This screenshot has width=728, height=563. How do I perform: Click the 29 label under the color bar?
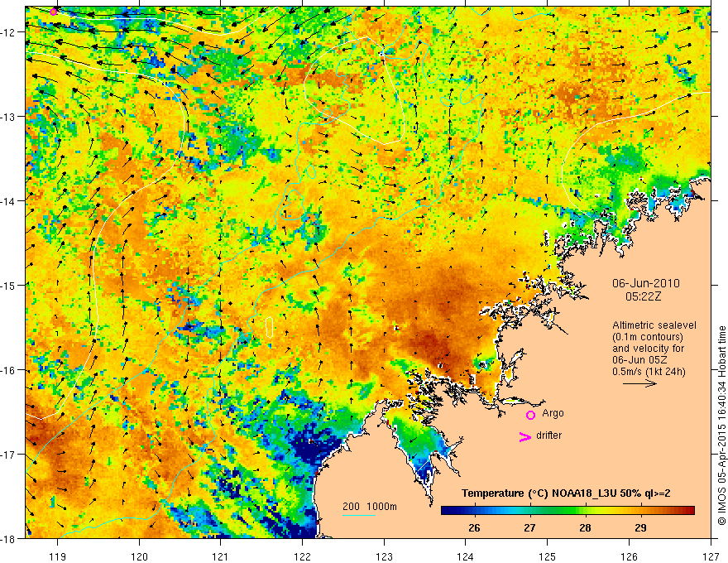pos(640,528)
